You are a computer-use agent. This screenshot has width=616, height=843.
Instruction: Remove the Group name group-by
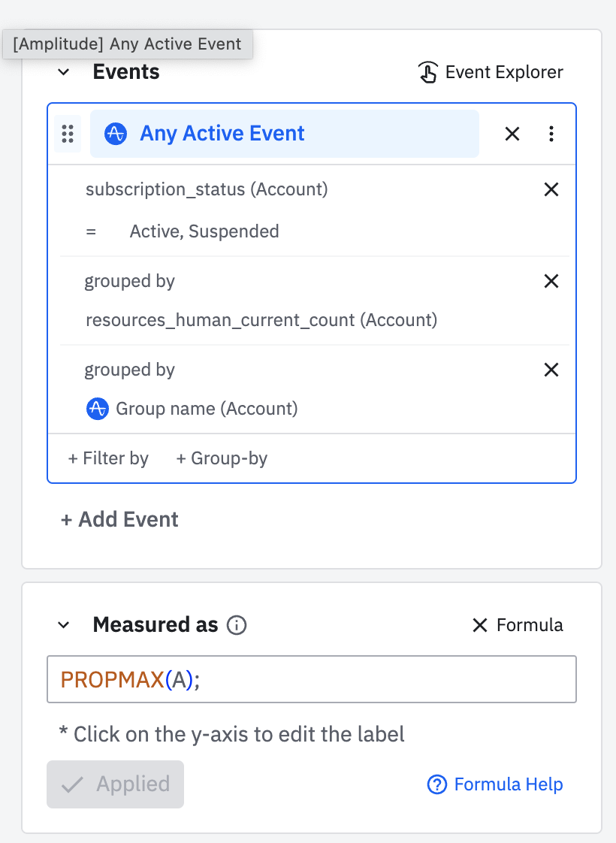pos(551,370)
